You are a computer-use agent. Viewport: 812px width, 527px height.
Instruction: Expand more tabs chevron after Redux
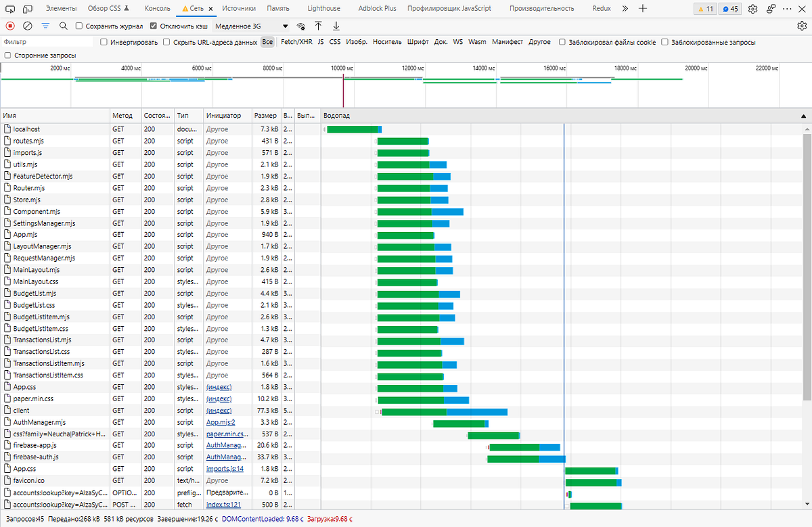[x=625, y=8]
